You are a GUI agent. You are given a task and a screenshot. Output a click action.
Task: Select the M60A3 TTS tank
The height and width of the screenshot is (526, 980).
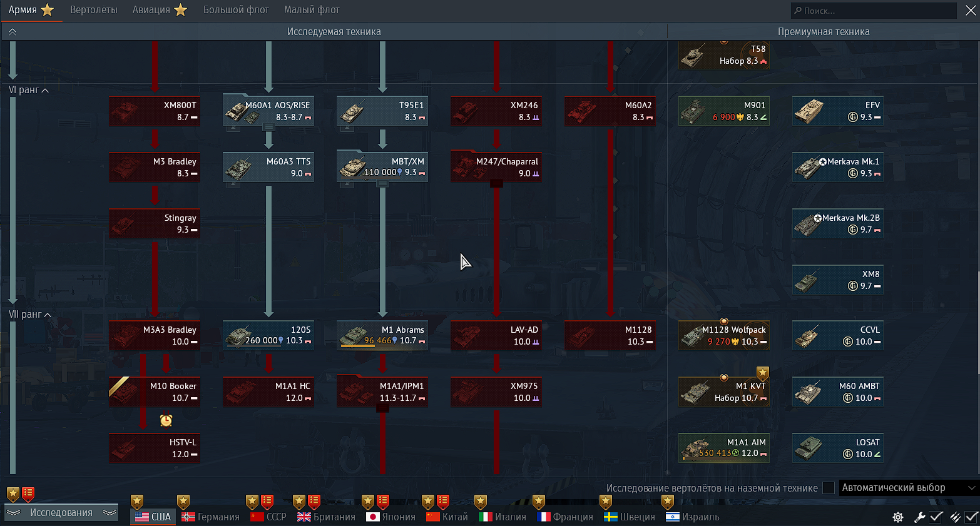268,167
